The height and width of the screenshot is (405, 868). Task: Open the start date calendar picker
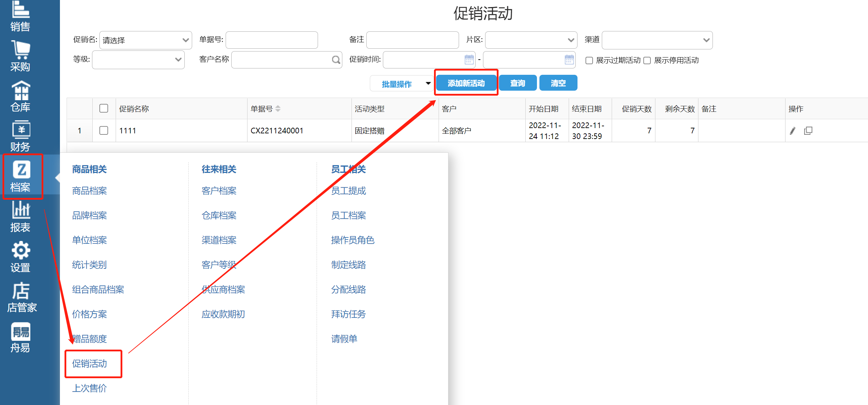pos(469,60)
